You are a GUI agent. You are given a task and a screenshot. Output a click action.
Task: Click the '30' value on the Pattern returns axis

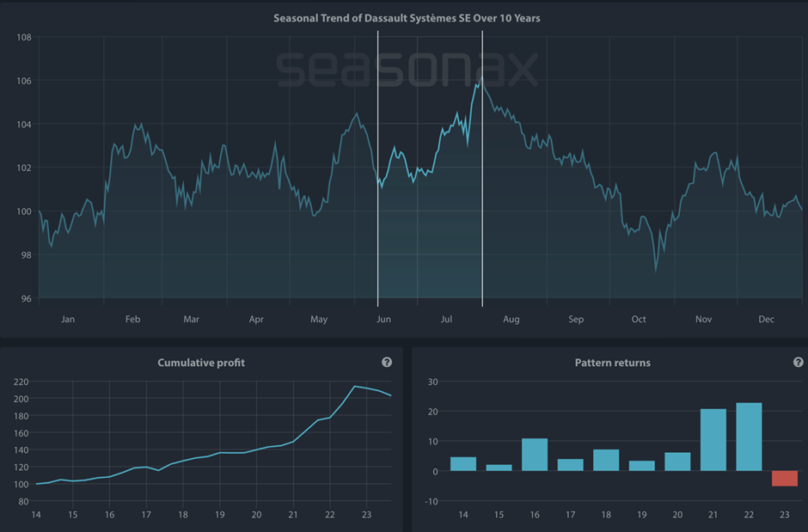433,382
